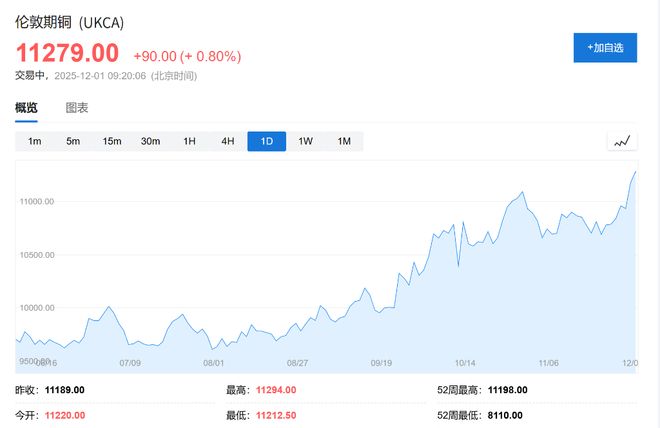Click the 09/19 date marker on chart

tap(381, 363)
